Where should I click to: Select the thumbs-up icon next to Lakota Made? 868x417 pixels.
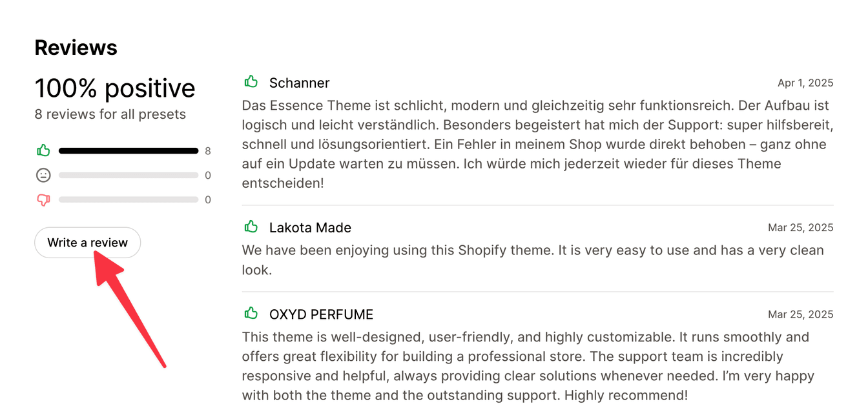[x=251, y=226]
